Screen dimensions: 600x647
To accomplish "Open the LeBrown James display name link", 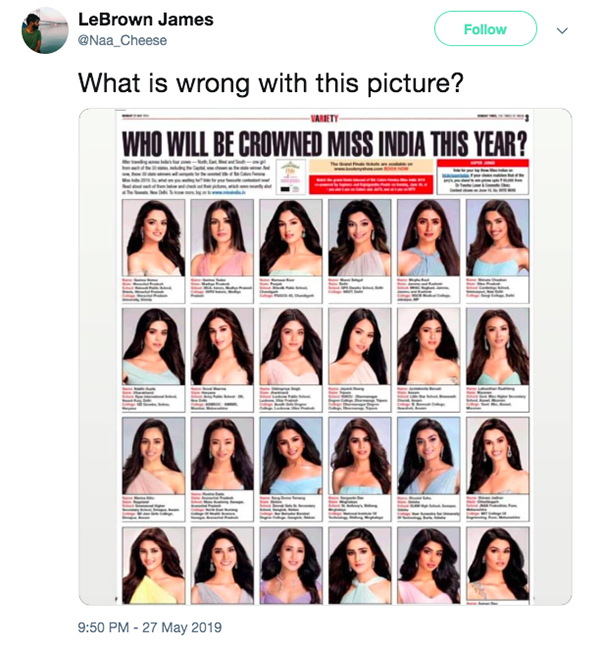I will (x=145, y=20).
